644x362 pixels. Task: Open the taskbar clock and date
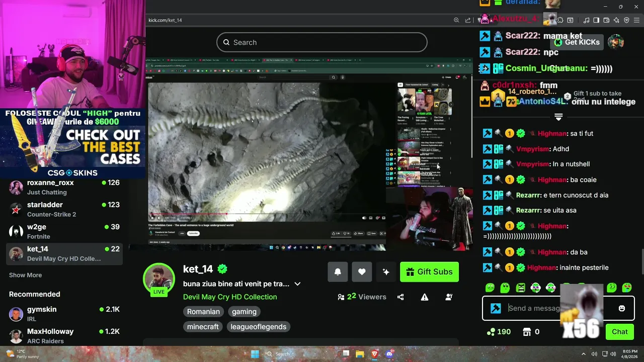click(x=630, y=354)
